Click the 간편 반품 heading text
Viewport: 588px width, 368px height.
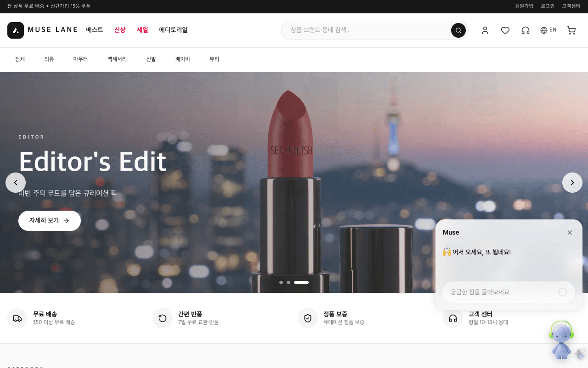click(x=190, y=314)
